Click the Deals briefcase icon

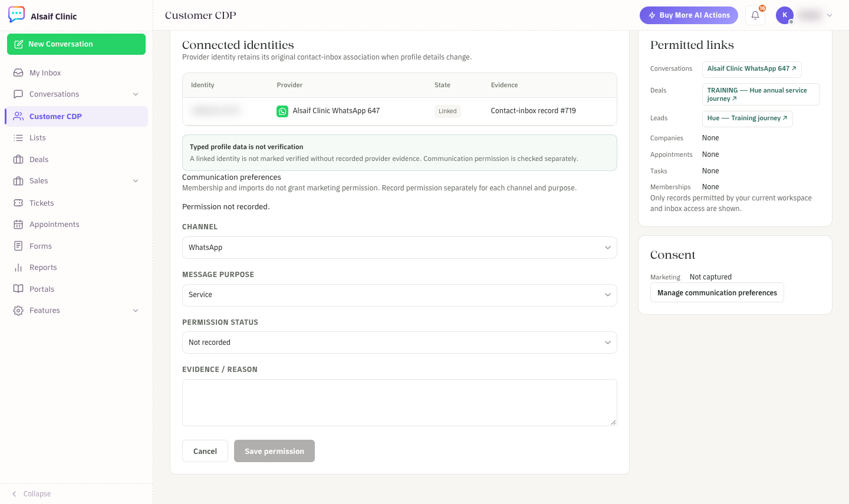(x=18, y=159)
